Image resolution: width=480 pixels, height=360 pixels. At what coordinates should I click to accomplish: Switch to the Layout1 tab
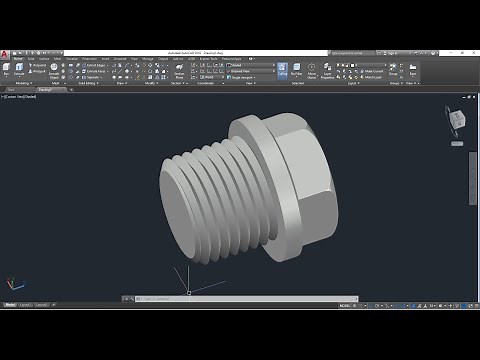(25, 305)
